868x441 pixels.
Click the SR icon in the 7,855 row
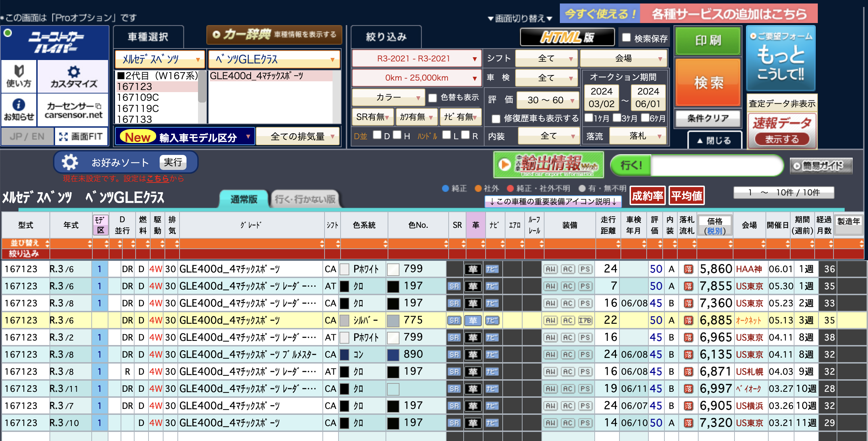[x=454, y=286]
